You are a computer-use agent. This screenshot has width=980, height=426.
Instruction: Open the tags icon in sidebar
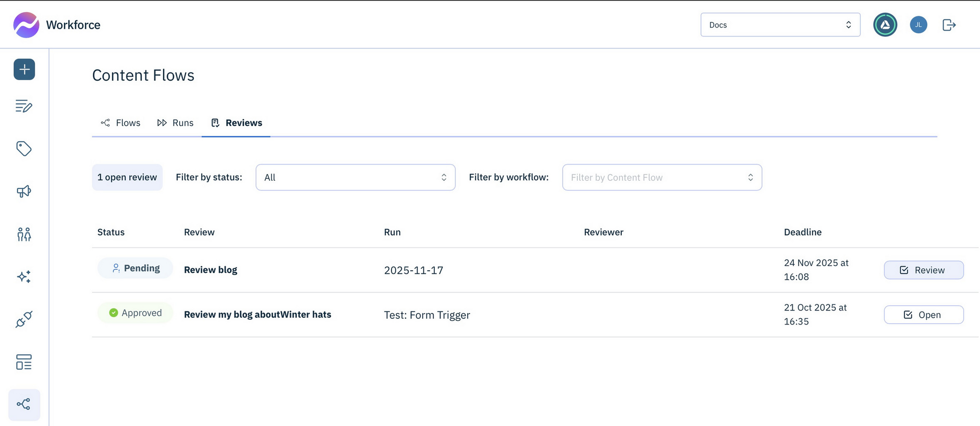pyautogui.click(x=24, y=149)
